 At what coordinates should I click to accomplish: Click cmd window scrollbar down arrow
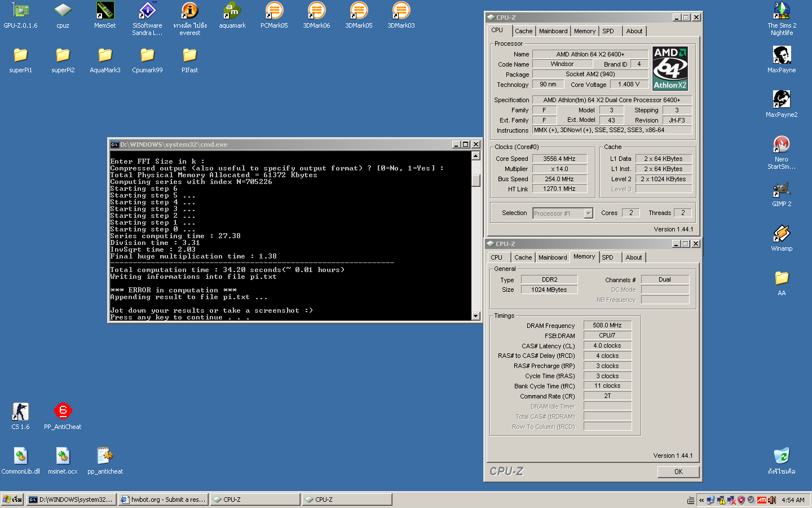pyautogui.click(x=475, y=316)
